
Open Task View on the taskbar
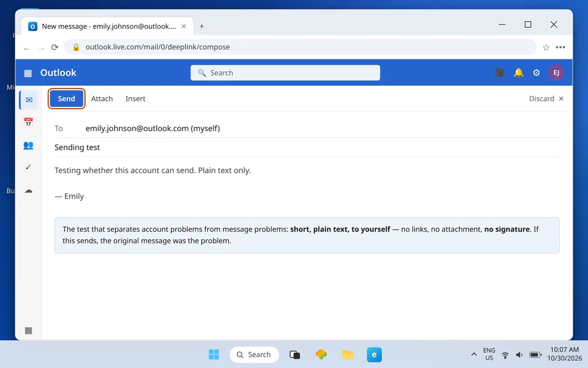point(295,354)
